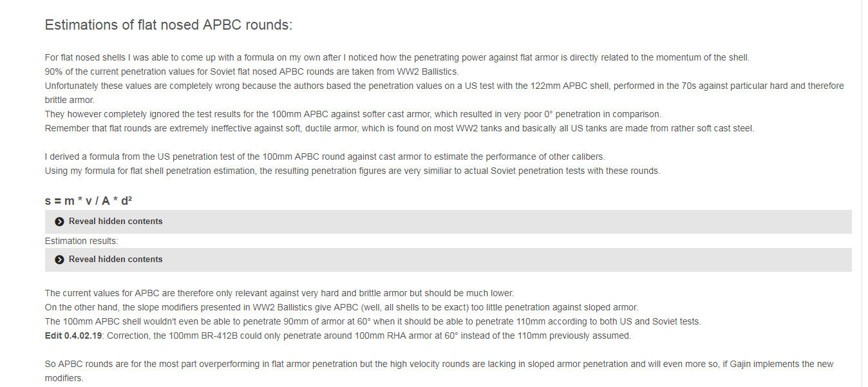
Task: Click the arrow icon of the spoiler under Estimation results
Action: point(60,260)
